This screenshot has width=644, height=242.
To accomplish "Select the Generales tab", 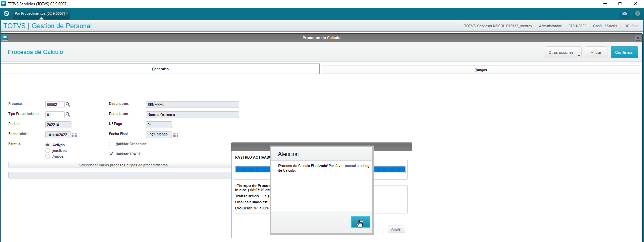I will pos(160,69).
